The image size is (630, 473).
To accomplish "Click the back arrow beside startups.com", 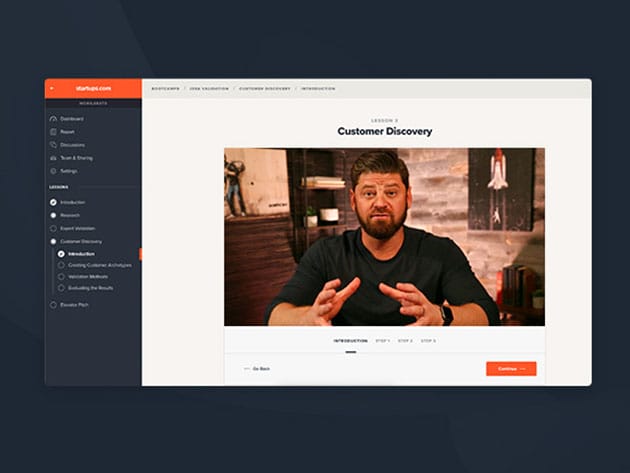I will coord(52,88).
